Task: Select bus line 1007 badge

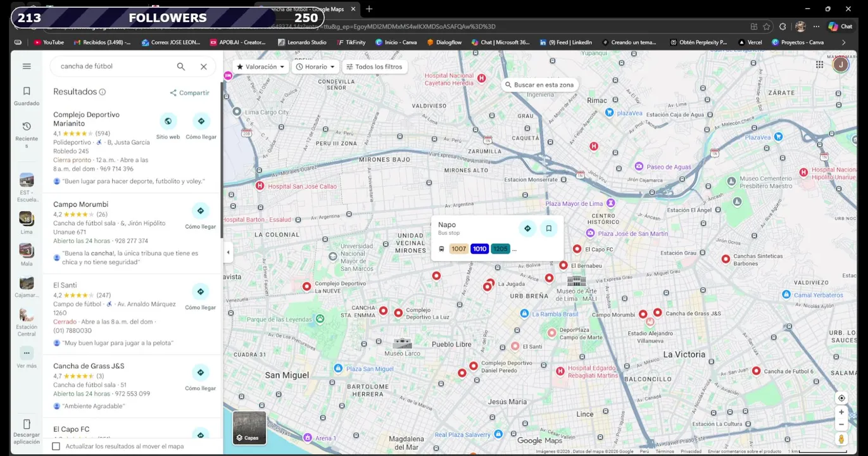Action: (459, 249)
